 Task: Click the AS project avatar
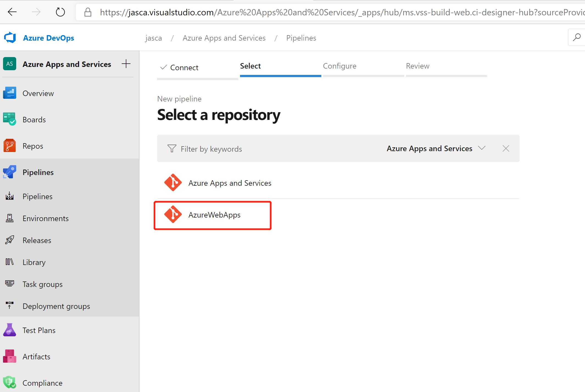(10, 64)
